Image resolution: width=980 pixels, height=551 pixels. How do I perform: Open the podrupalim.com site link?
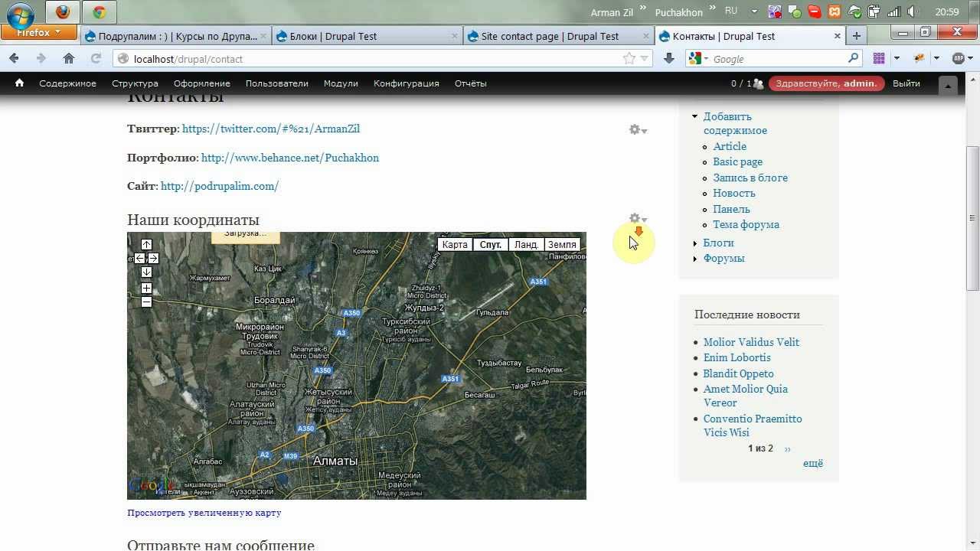click(x=220, y=186)
